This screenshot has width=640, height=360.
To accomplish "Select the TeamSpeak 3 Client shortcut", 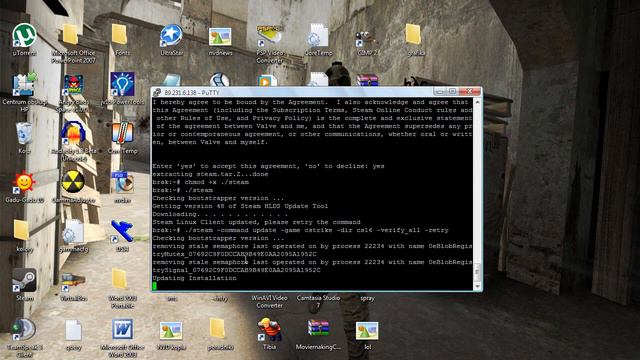I will (x=24, y=330).
